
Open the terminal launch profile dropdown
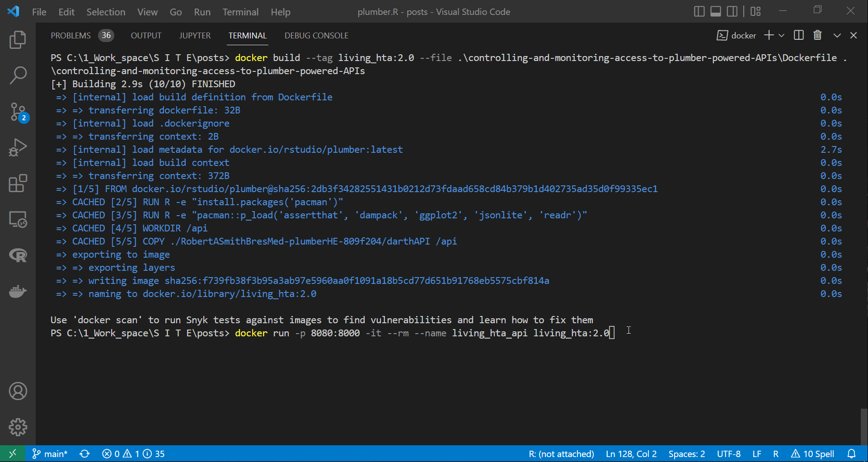pos(781,35)
